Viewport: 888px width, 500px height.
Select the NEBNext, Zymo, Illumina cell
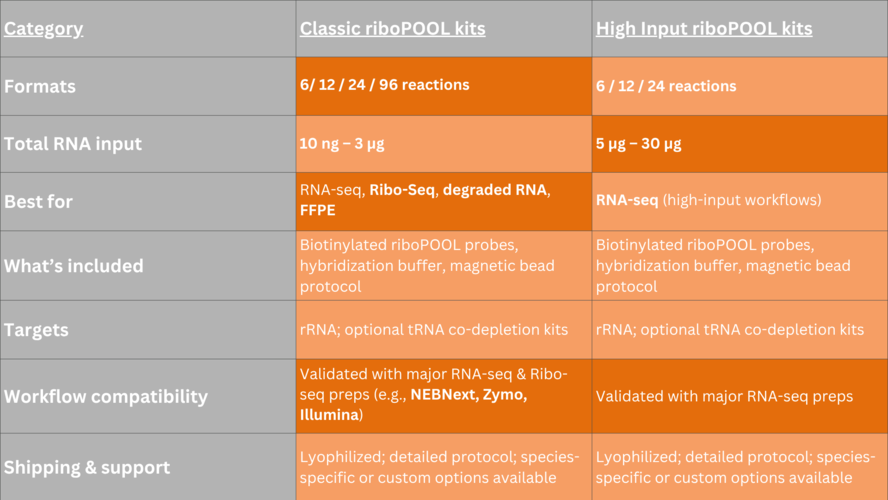point(444,396)
